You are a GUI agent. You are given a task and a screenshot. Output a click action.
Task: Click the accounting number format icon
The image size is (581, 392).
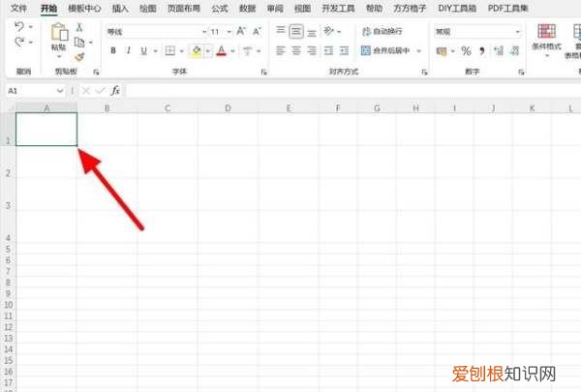(x=442, y=51)
